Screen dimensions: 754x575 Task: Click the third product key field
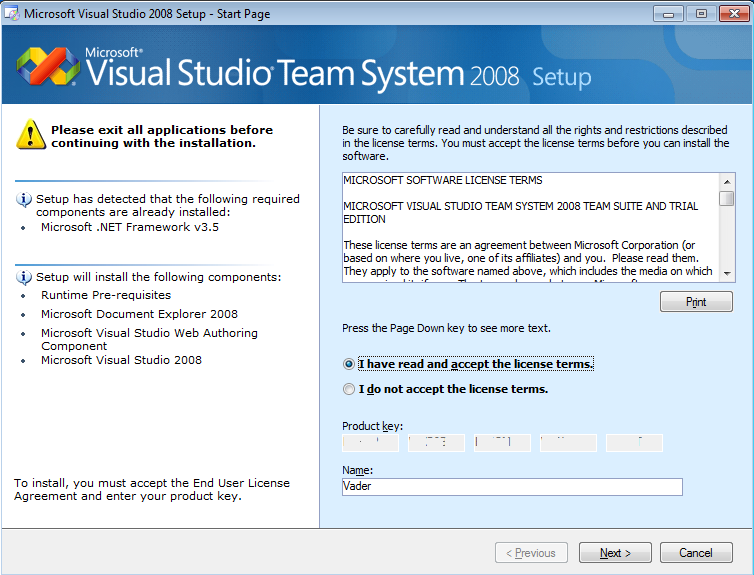pyautogui.click(x=502, y=443)
